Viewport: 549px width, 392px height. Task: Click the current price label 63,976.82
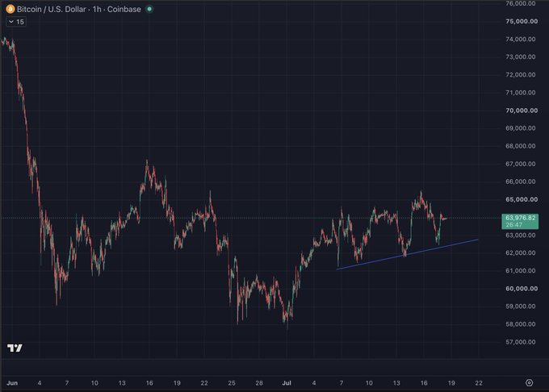pos(520,221)
